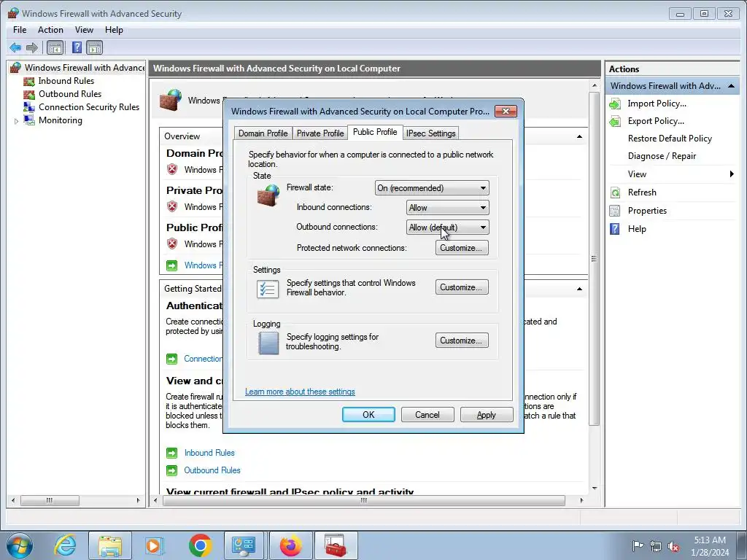747x560 pixels.
Task: Click center pane horizontal scrollbar thumb
Action: tap(364, 500)
